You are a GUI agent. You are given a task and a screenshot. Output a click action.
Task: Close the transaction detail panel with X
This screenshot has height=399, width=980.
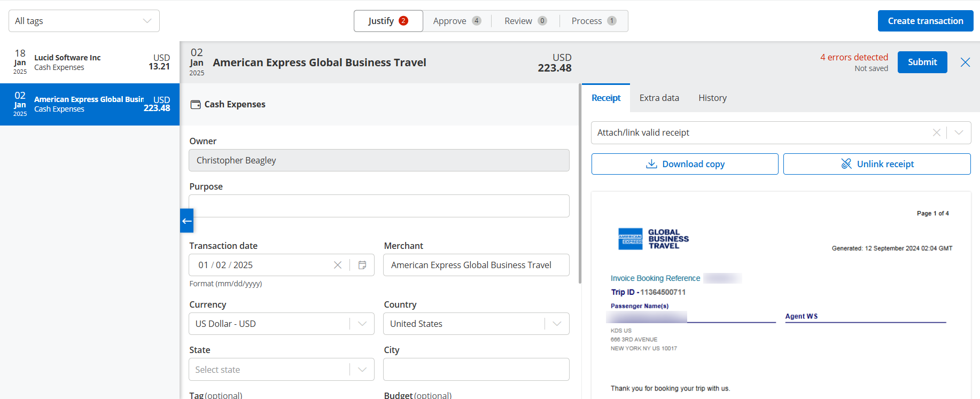click(x=965, y=62)
